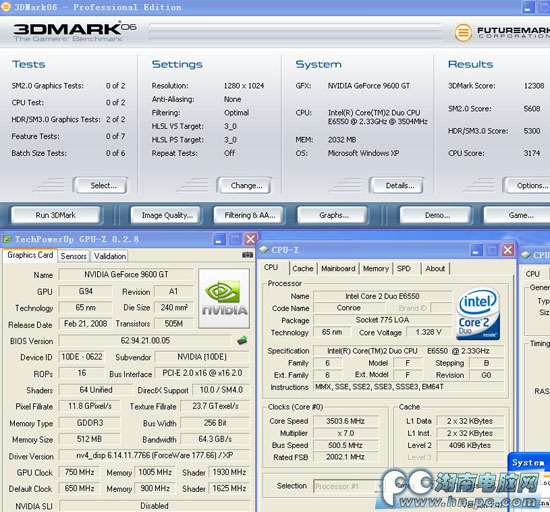Click the 3DMark Score value 12308
Screen dimensions: 550x512
pos(534,86)
